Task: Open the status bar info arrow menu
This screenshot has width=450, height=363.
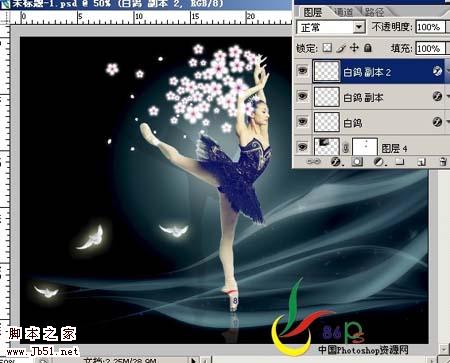Action: [x=193, y=360]
